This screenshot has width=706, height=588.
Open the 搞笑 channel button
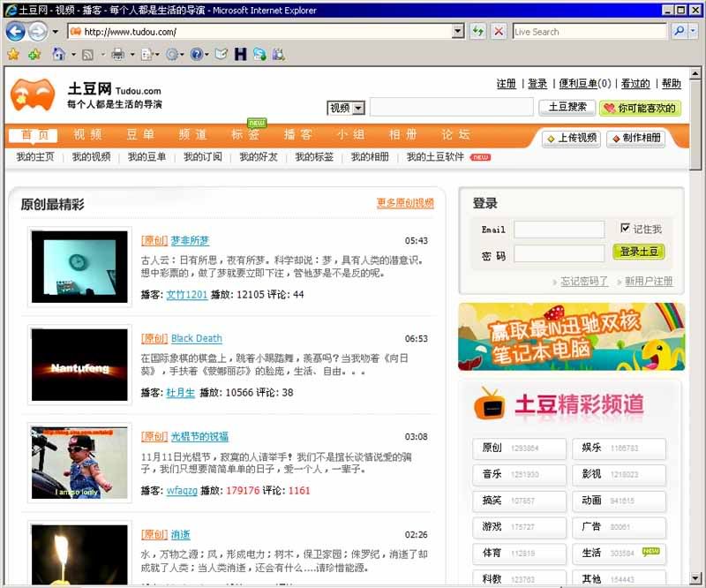coord(519,501)
